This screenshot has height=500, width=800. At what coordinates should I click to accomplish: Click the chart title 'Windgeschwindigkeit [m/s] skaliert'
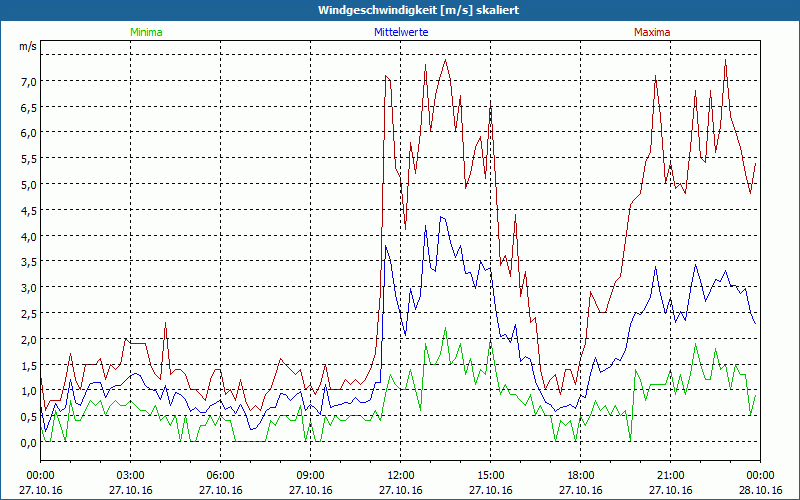(x=418, y=10)
